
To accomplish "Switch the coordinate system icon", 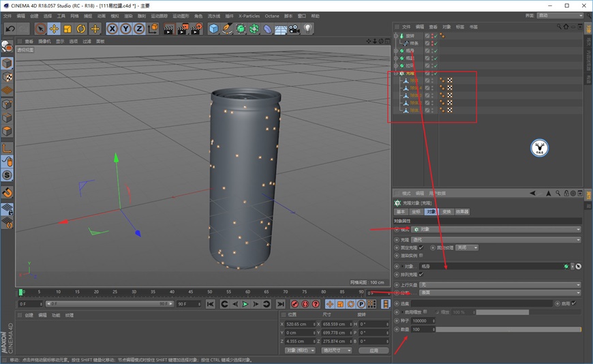I will click(x=153, y=29).
